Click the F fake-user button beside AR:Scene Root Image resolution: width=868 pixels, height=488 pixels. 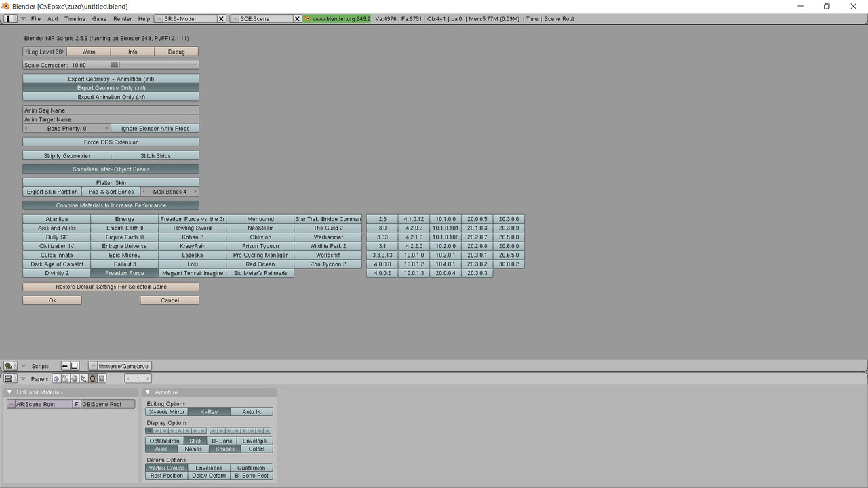pyautogui.click(x=77, y=404)
